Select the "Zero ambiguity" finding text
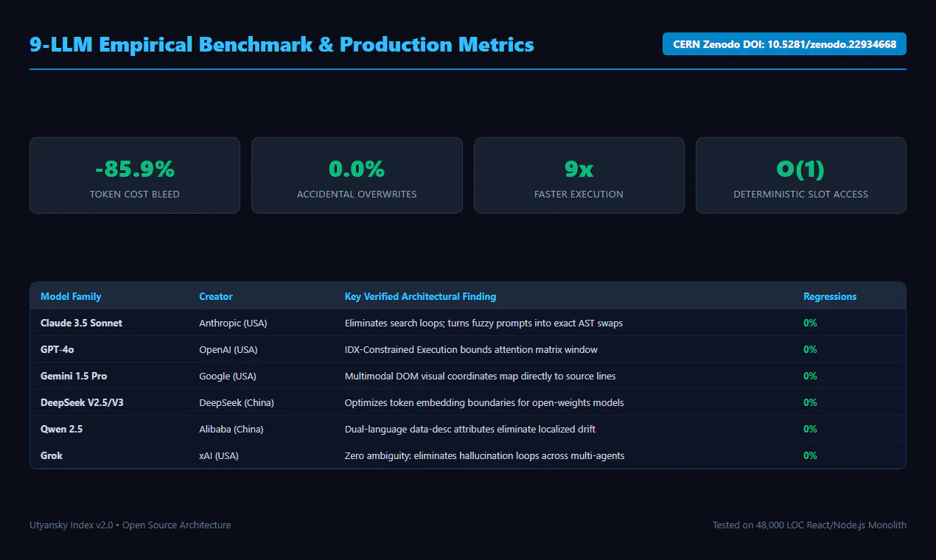This screenshot has width=936, height=560. tap(484, 455)
